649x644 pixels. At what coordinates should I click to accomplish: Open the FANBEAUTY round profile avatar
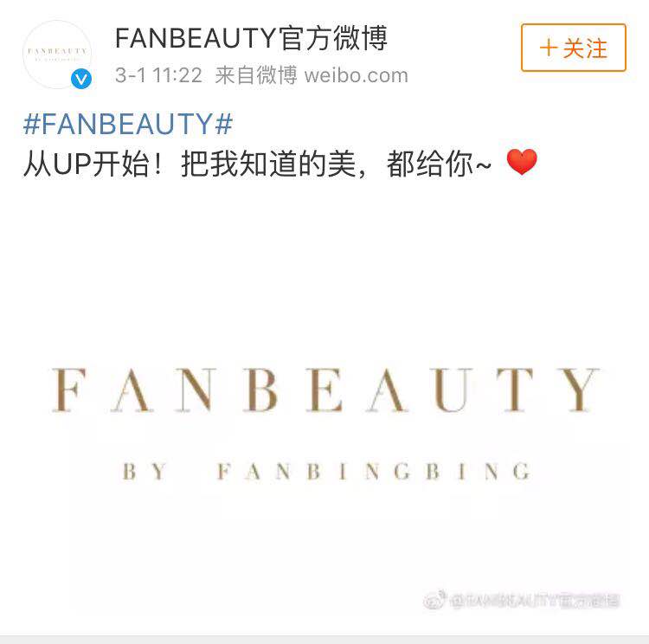(x=57, y=55)
